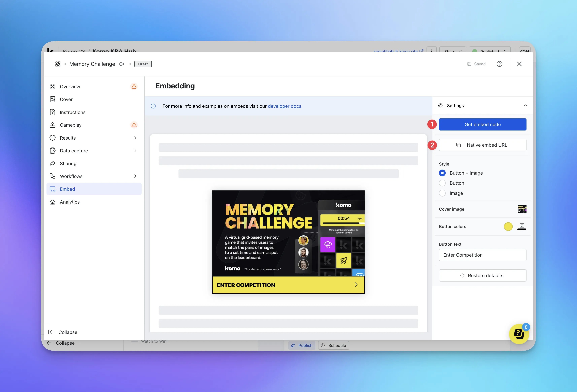Click the Results checkmark icon
Viewport: 577px width, 392px height.
pos(52,138)
